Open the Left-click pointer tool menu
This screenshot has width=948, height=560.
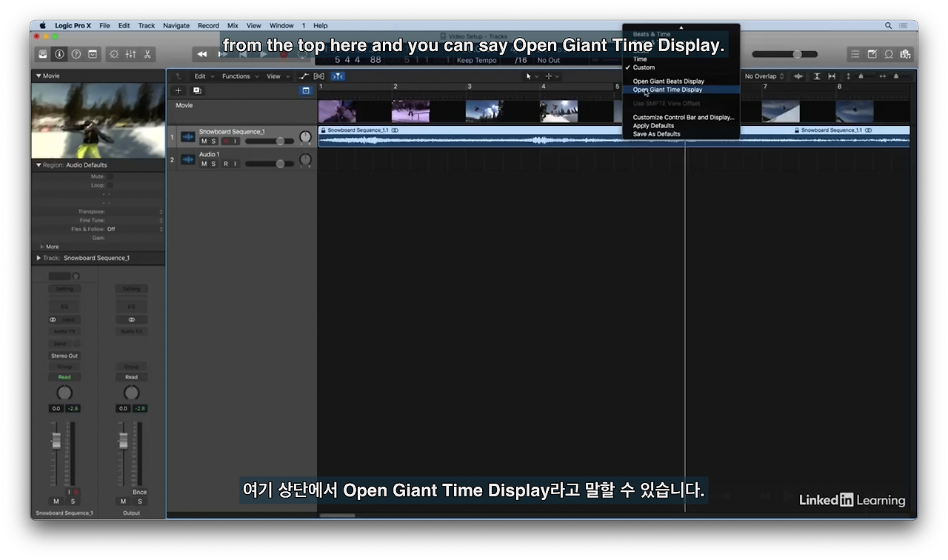tap(533, 76)
